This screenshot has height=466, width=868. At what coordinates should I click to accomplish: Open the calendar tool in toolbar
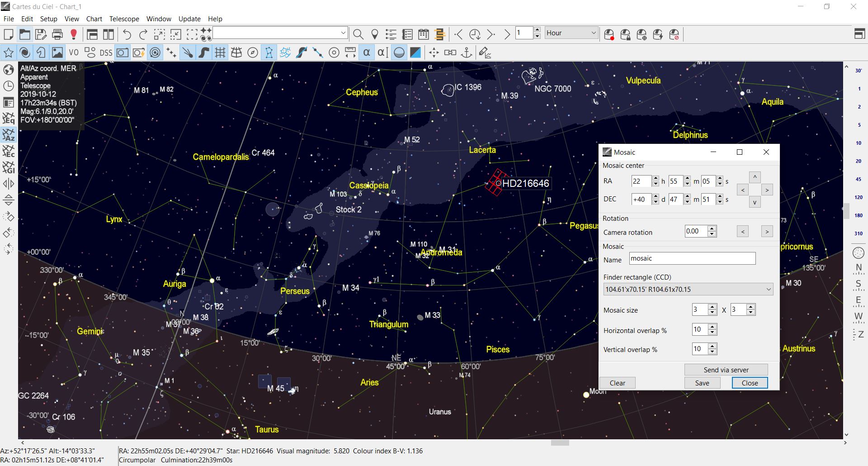pos(424,34)
